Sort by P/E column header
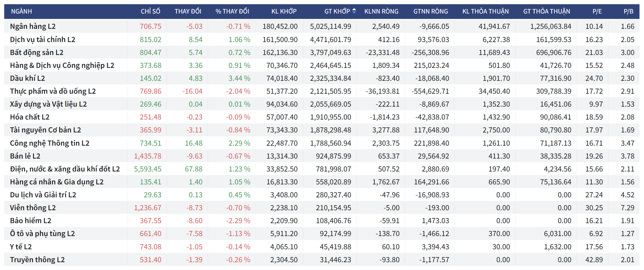Screen dimensions: 644x270 tap(597, 11)
